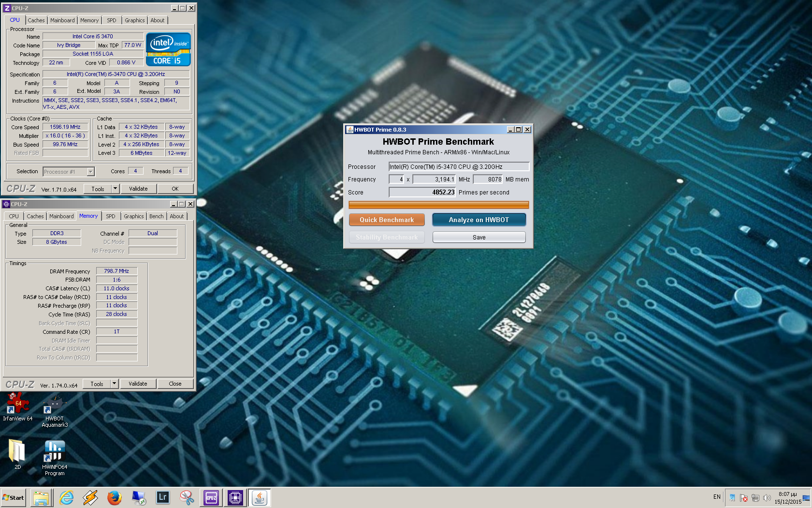Open Mainboard tab in CPU-Z 1.71 window
This screenshot has width=812, height=508.
pyautogui.click(x=62, y=20)
